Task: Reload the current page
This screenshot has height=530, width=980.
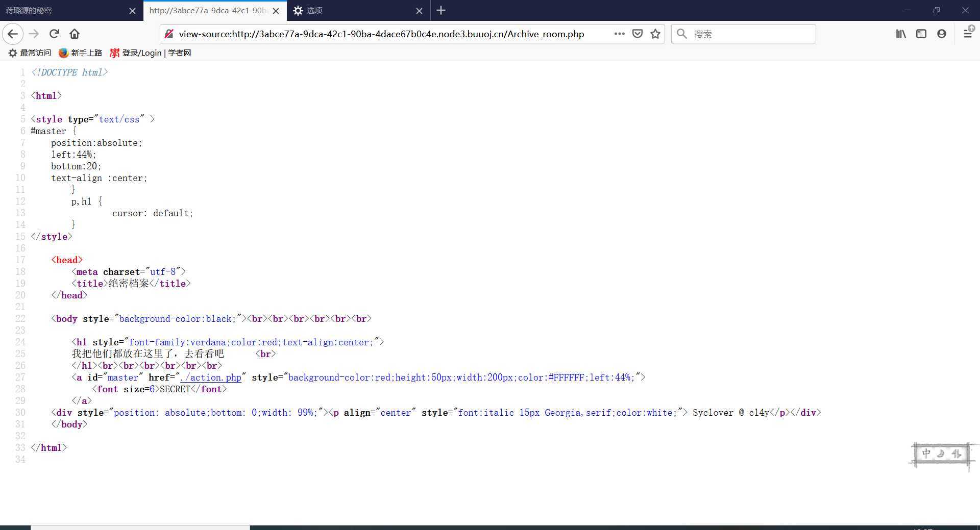Action: (54, 34)
